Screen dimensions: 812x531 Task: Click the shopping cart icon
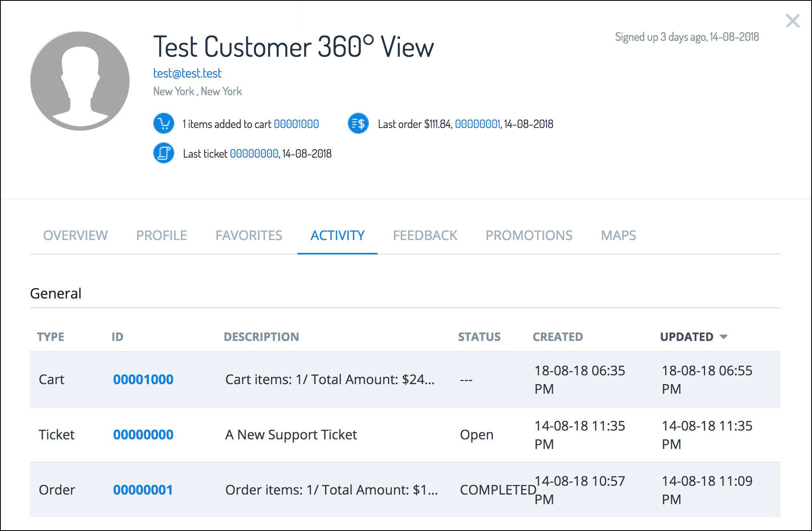[x=163, y=124]
